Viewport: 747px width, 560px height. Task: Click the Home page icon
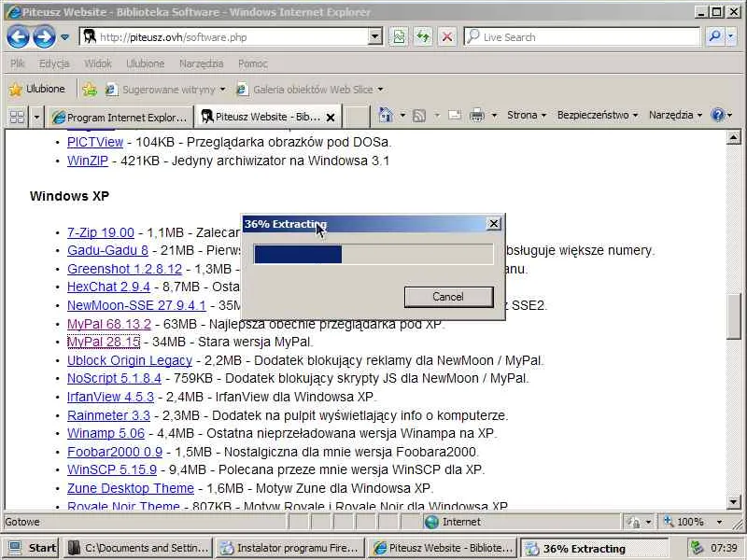pos(386,115)
